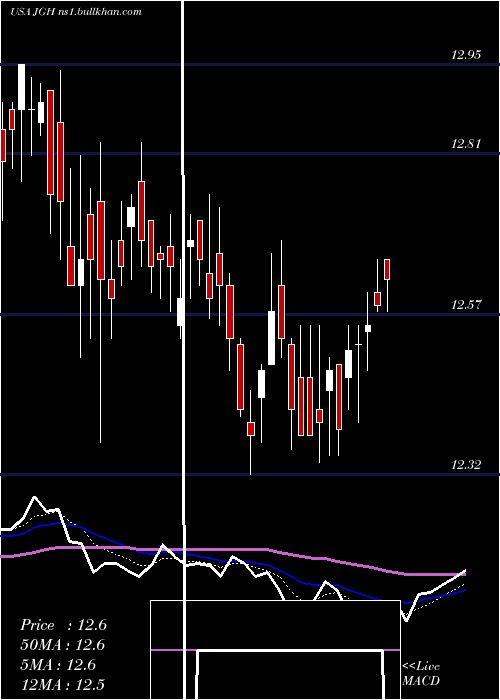The height and width of the screenshot is (700, 500).
Task: Click the '5MA : 12.6' readout
Action: tap(58, 665)
